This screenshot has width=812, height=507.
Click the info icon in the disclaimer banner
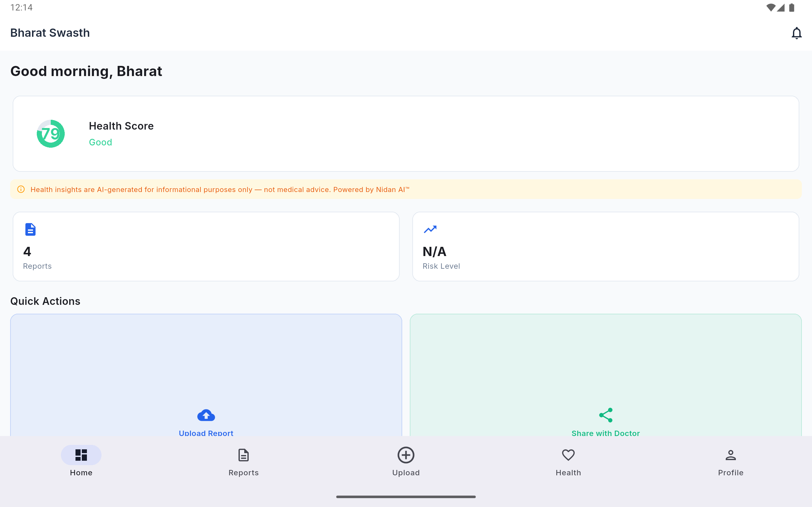click(21, 189)
